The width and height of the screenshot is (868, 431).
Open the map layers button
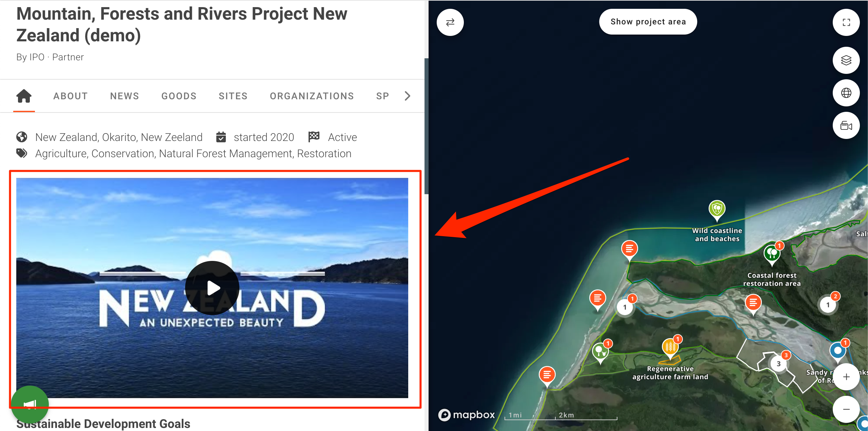(x=846, y=60)
